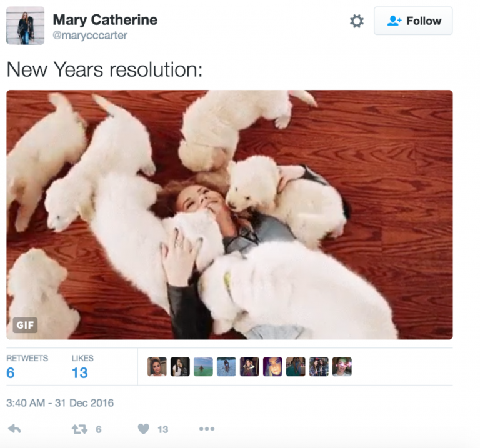
Task: View the list of 13 likes
Action: pyautogui.click(x=79, y=373)
